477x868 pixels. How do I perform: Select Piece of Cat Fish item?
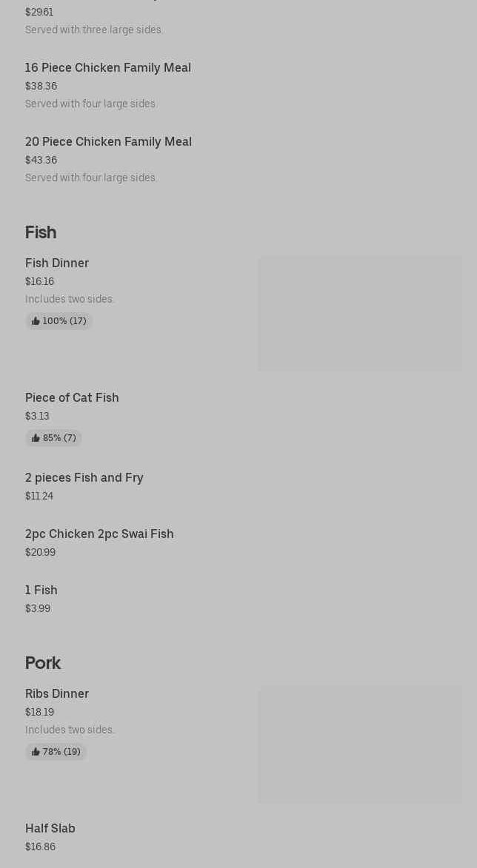[x=72, y=398]
